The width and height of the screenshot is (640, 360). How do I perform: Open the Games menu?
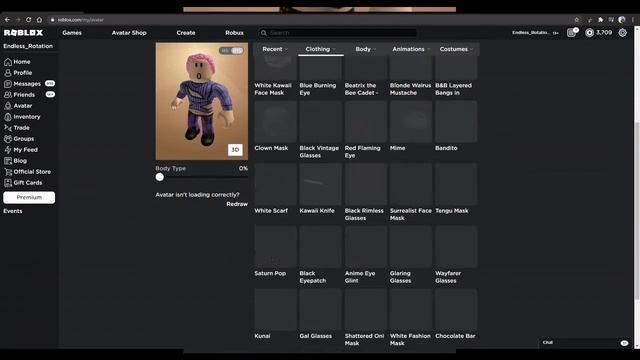(x=72, y=33)
